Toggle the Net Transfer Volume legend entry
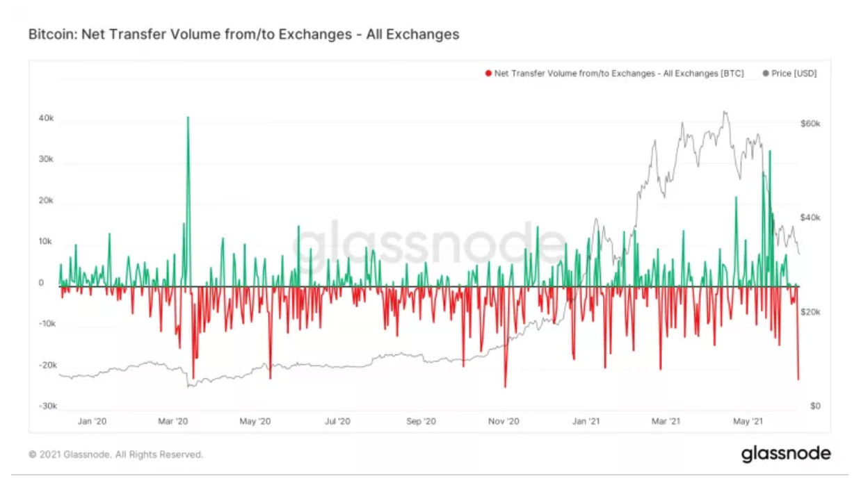This screenshot has height=492, width=868. pos(614,74)
